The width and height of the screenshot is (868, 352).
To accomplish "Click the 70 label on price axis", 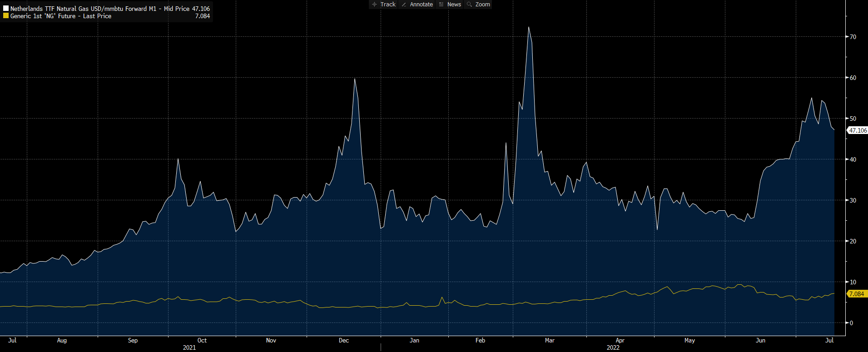I will (853, 37).
